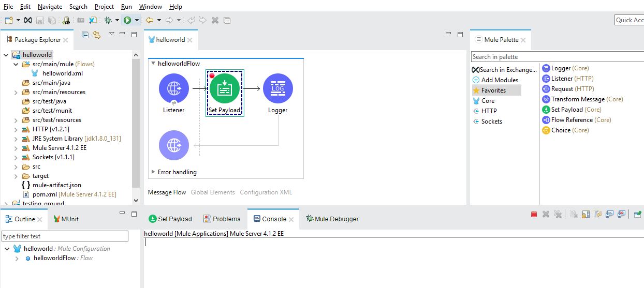Select the Listener node in the flow

click(174, 89)
